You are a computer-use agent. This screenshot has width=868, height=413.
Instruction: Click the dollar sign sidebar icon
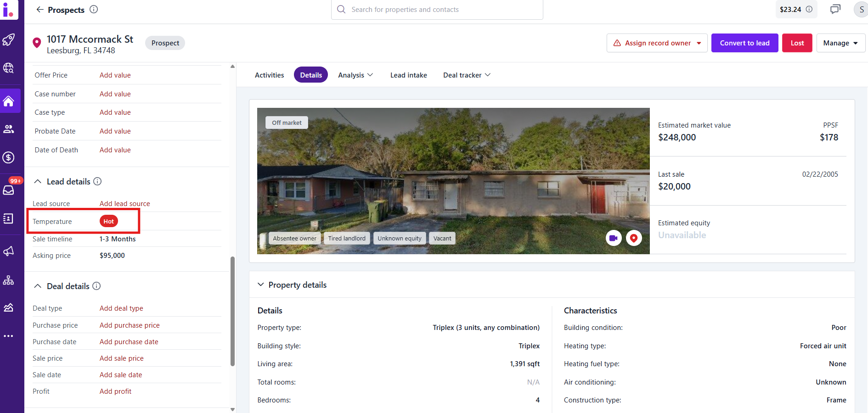[x=9, y=157]
